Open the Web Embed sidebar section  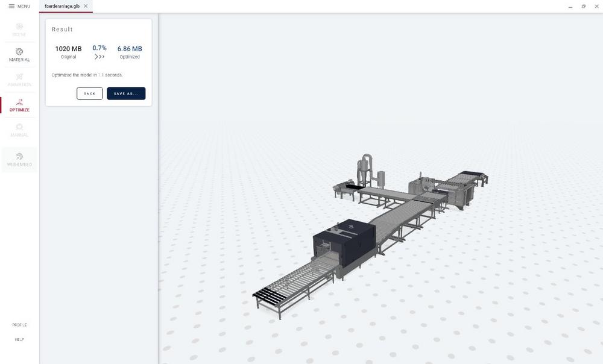[19, 160]
